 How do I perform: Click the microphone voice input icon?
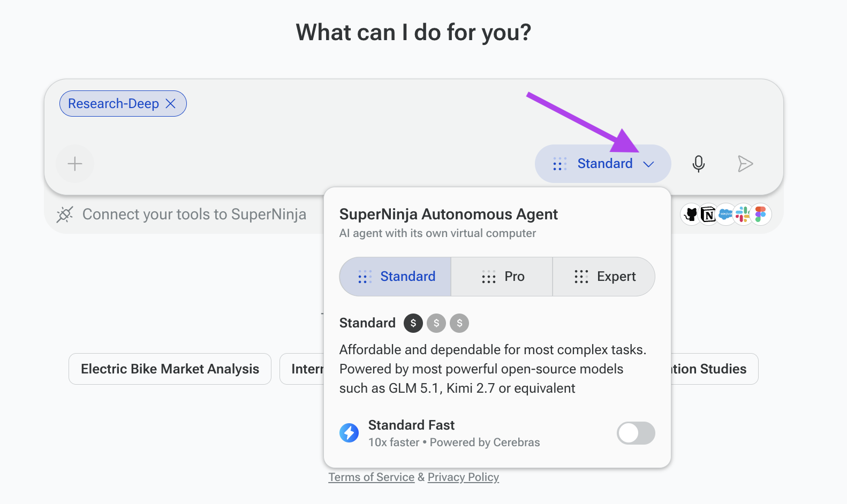click(698, 164)
